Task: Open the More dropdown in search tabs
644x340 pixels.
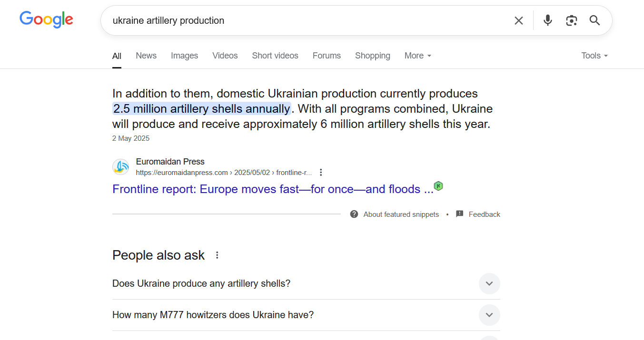Action: (418, 56)
